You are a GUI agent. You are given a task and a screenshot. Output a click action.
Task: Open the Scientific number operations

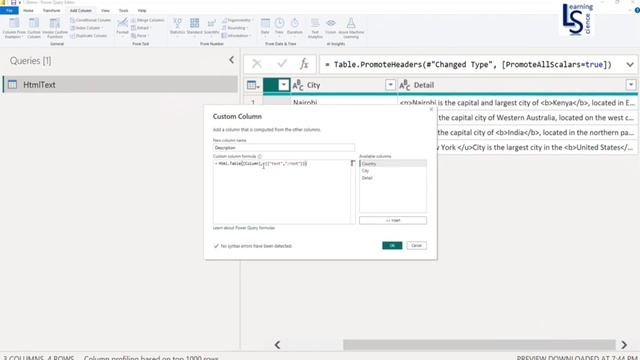click(211, 27)
